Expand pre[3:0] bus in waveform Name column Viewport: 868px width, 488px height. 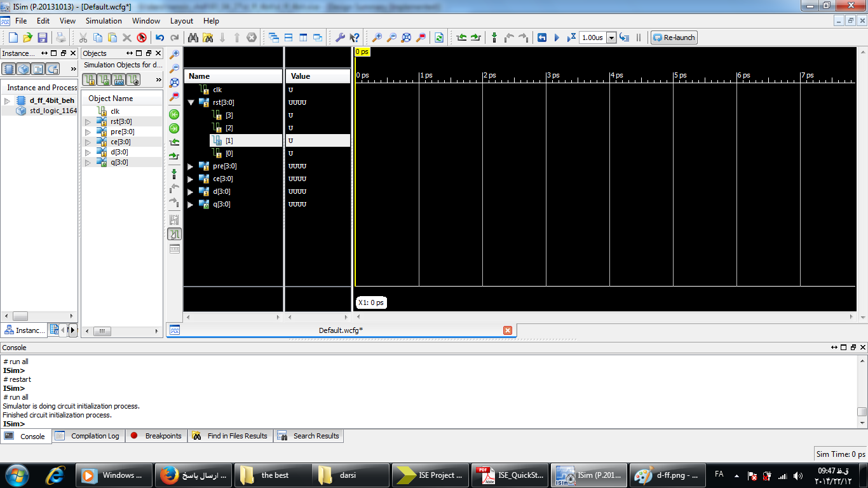tap(191, 166)
